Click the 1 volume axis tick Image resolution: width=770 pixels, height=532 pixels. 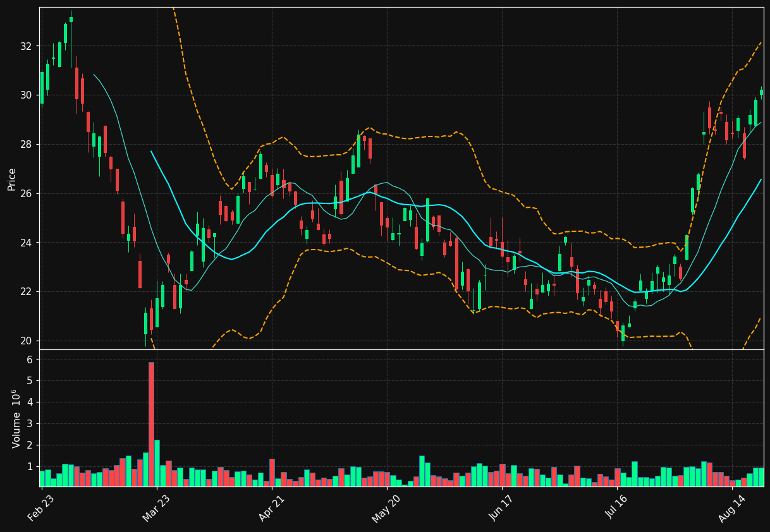[x=29, y=467]
